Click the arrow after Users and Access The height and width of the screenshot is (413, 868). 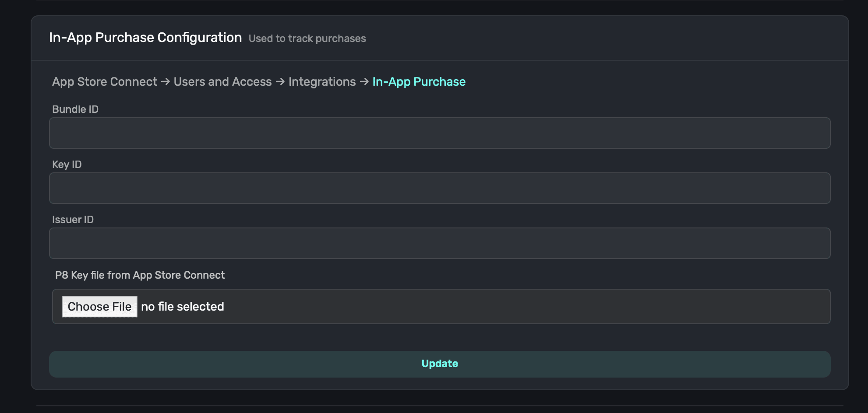tap(280, 82)
